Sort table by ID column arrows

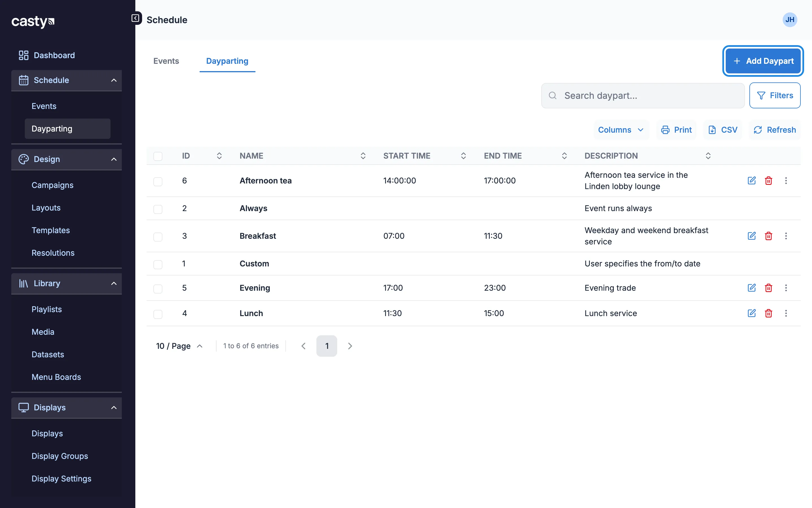[219, 156]
